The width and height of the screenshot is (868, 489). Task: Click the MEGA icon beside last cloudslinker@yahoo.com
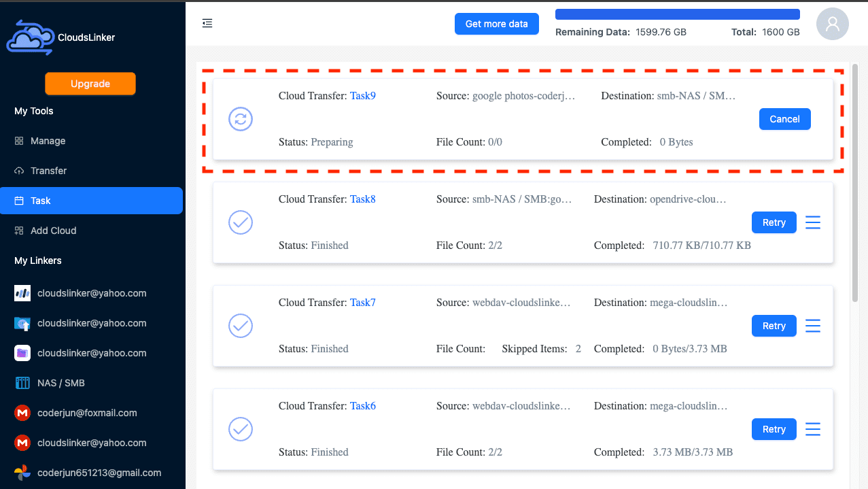point(22,443)
